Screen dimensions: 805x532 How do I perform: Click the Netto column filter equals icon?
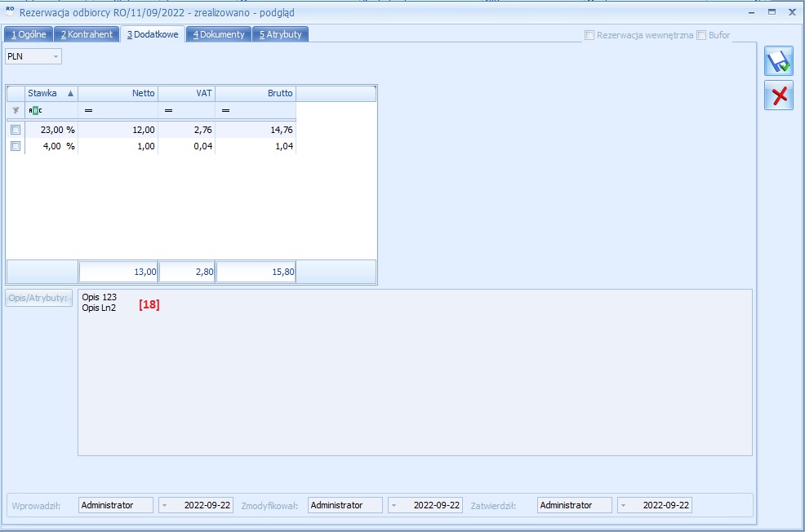pos(87,110)
